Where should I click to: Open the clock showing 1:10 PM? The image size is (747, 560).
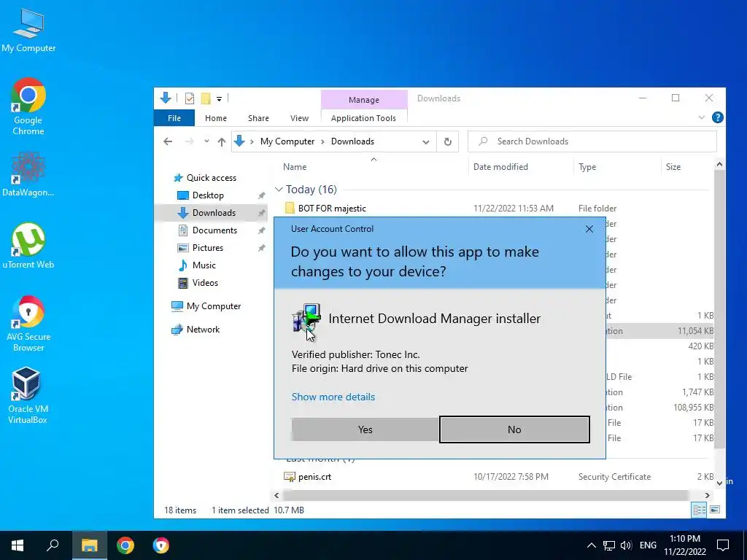[685, 545]
